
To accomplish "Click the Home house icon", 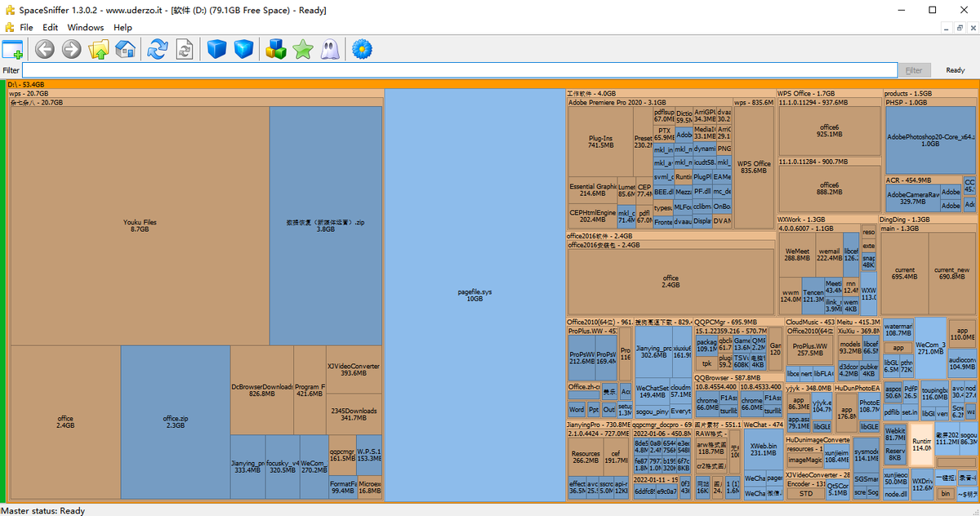I will pyautogui.click(x=125, y=50).
